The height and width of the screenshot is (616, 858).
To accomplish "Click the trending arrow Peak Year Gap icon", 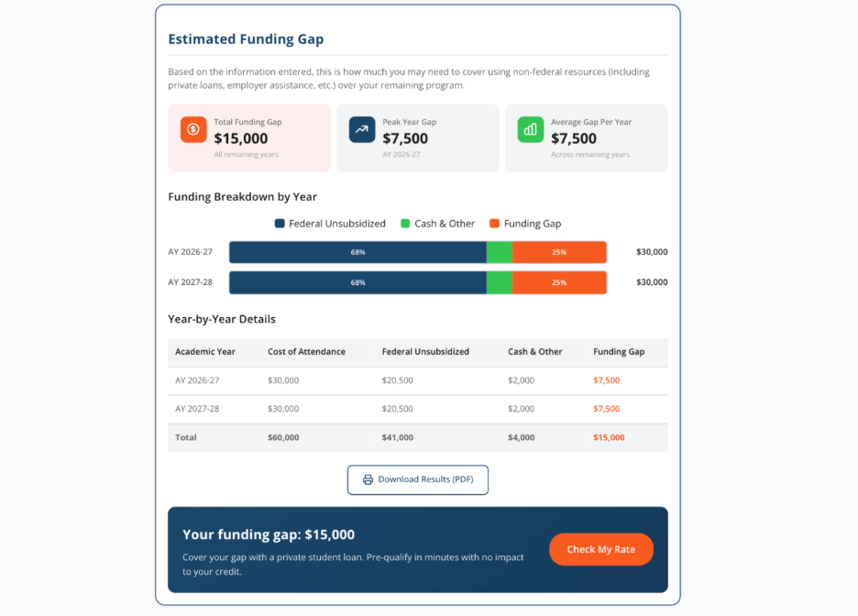I will [362, 129].
